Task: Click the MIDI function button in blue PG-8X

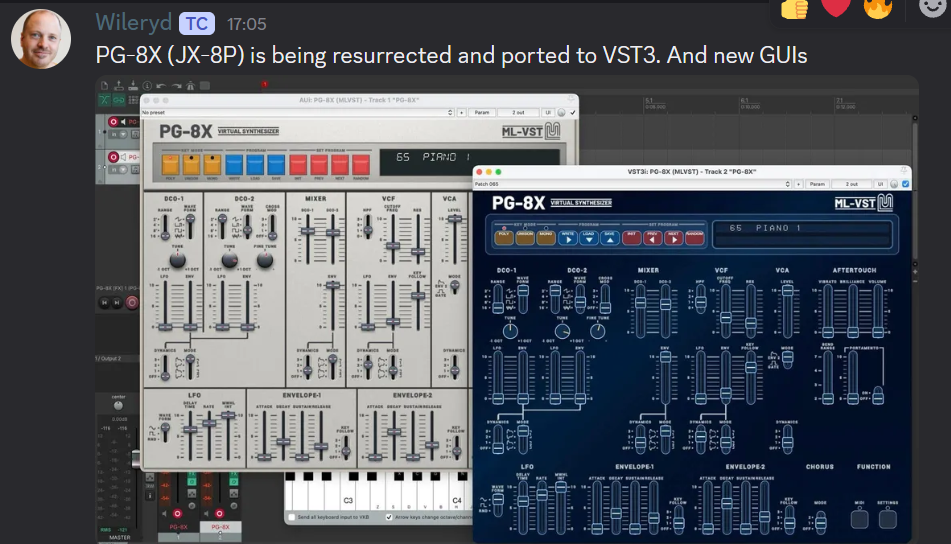Action: [859, 519]
